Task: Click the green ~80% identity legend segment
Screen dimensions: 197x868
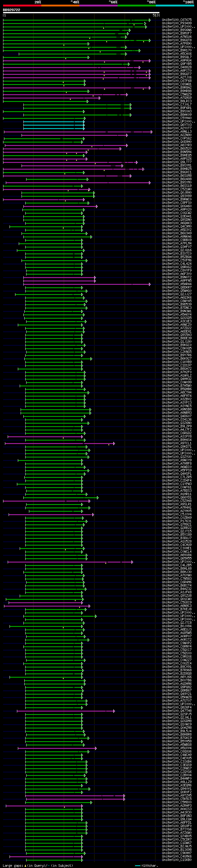Action: [x=137, y=6]
